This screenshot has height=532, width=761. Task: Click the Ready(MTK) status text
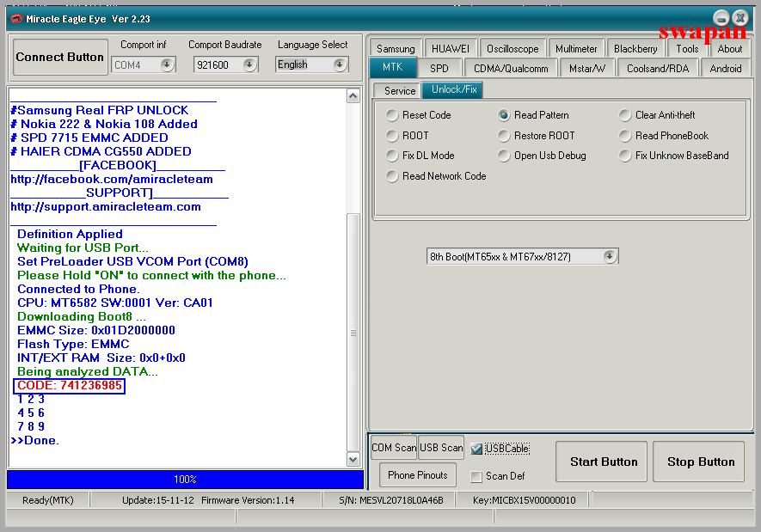(48, 500)
